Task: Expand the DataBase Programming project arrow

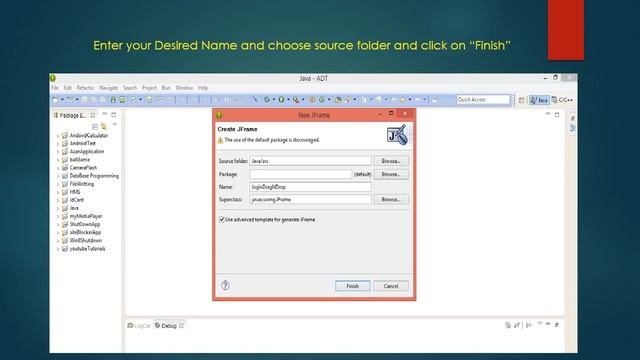Action: [x=58, y=176]
